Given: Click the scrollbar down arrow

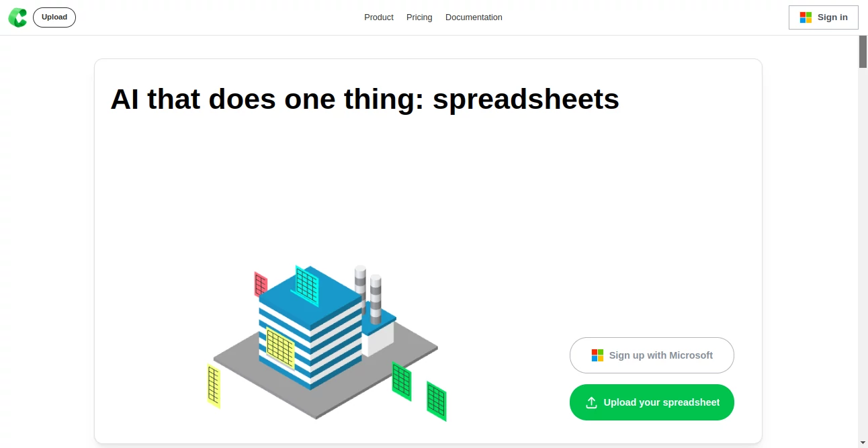Looking at the screenshot, I should pos(863,443).
